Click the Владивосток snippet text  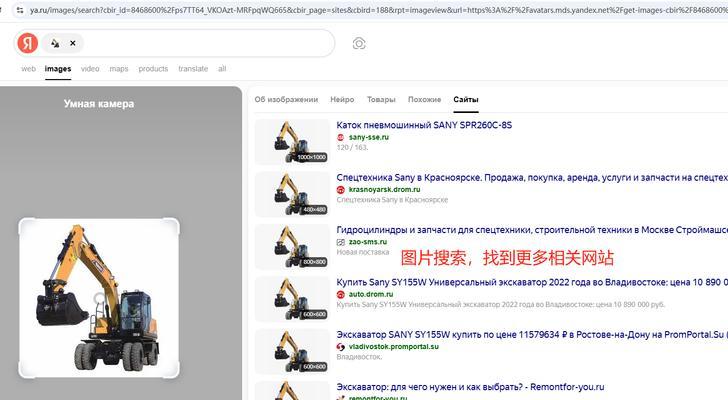click(359, 357)
